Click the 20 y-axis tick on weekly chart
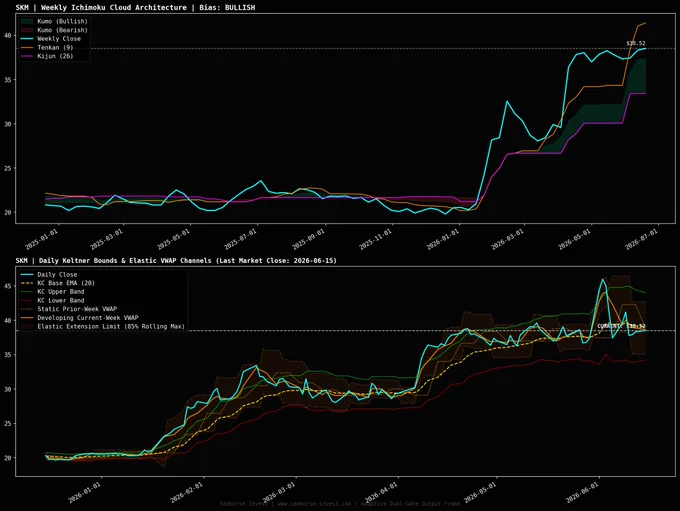680x511 pixels. 7,213
